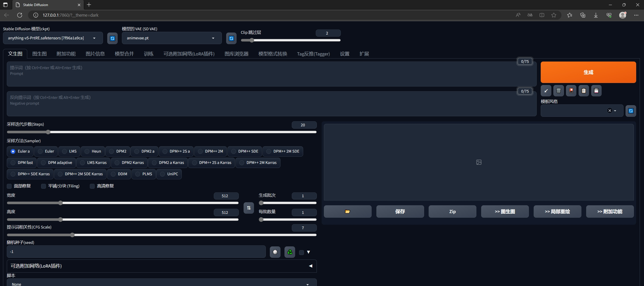The height and width of the screenshot is (286, 644).
Task: Open the browser favorites star icon
Action: coord(554,15)
